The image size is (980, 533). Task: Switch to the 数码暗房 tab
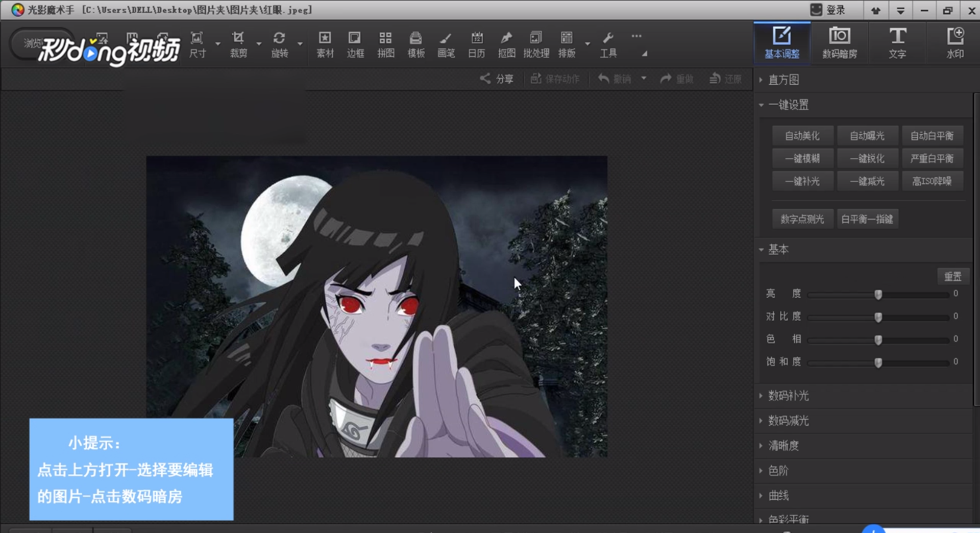tap(840, 43)
